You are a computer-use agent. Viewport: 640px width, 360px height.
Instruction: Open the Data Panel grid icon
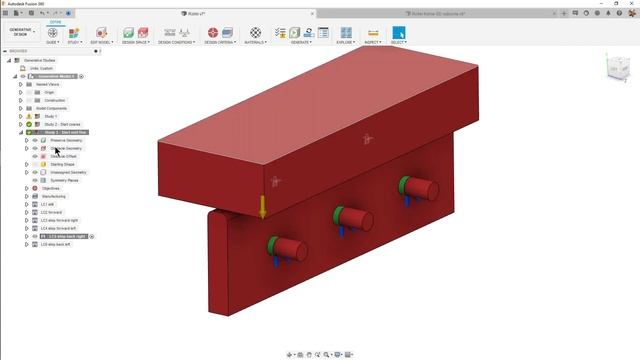pos(5,13)
